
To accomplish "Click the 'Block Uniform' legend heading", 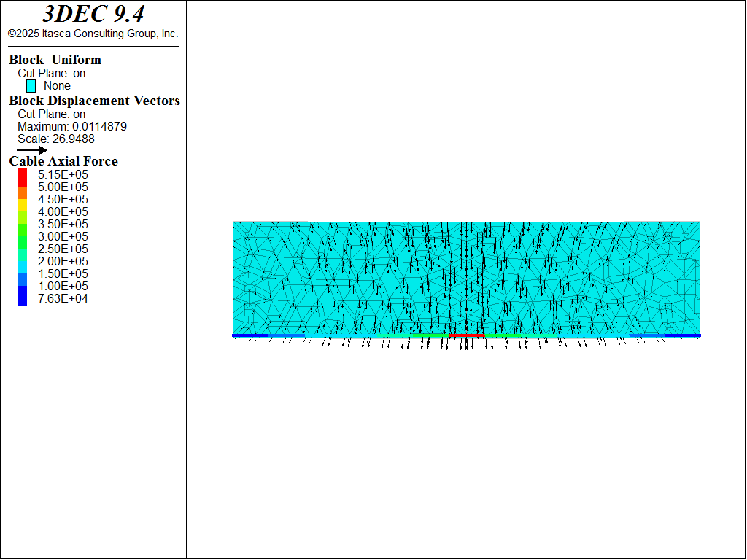I will (x=55, y=60).
